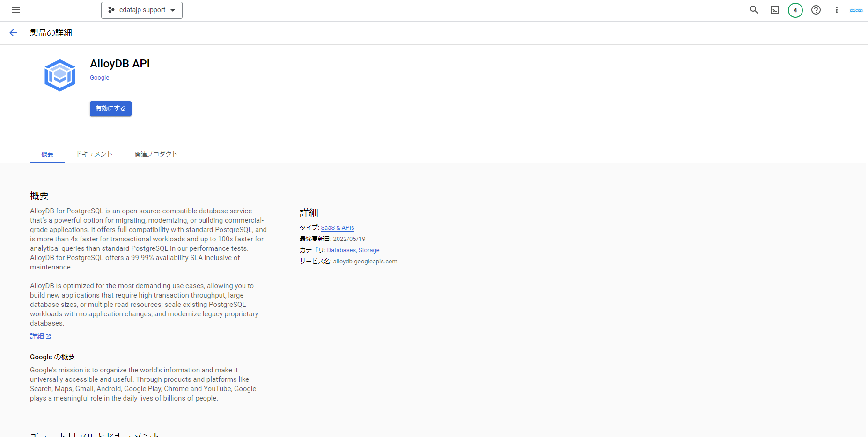Open the SaaS & APIs type link
Viewport: 868px width, 437px height.
click(338, 228)
